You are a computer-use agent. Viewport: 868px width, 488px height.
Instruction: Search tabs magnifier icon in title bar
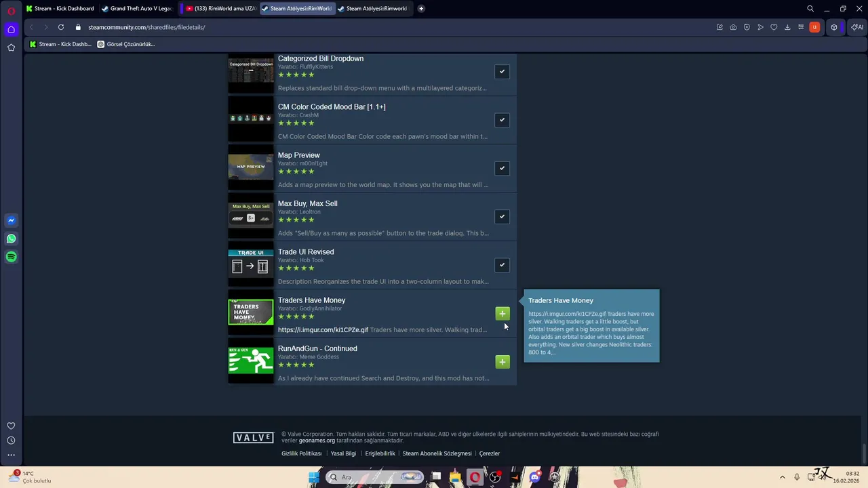[x=810, y=9]
